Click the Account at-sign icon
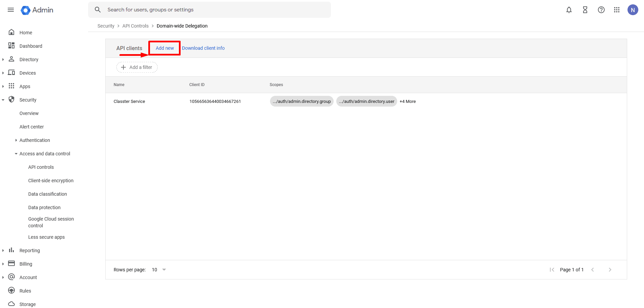The height and width of the screenshot is (308, 644). (11, 277)
